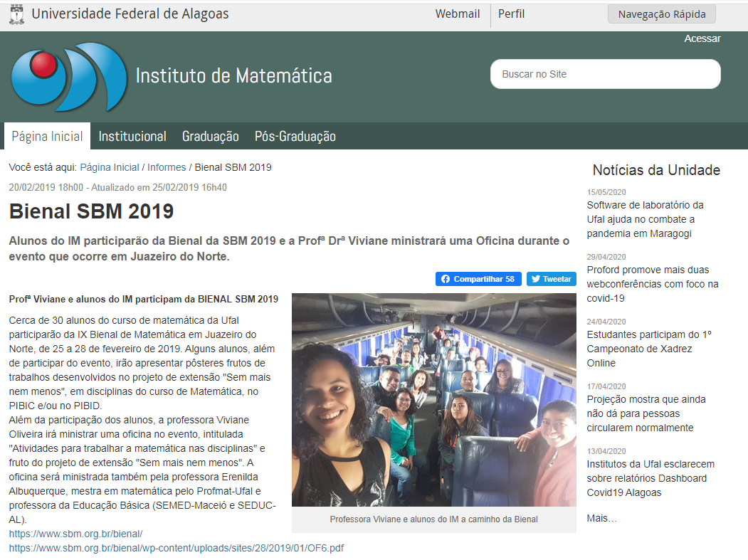
Task: Open the Graduação menu
Action: tap(210, 136)
